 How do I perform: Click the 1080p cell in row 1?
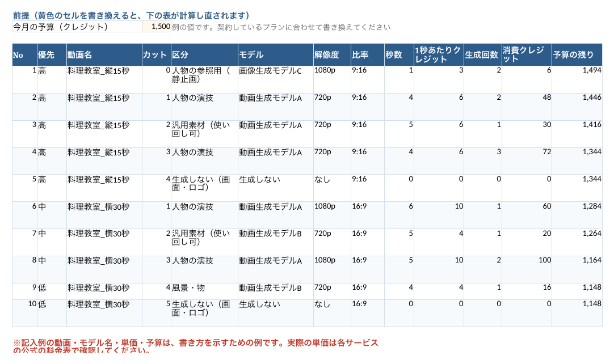pyautogui.click(x=332, y=79)
